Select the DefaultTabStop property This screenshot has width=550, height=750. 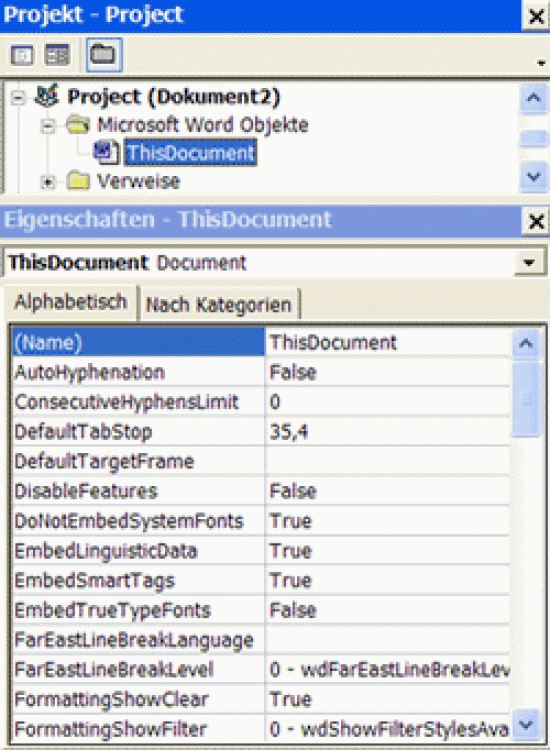click(138, 432)
